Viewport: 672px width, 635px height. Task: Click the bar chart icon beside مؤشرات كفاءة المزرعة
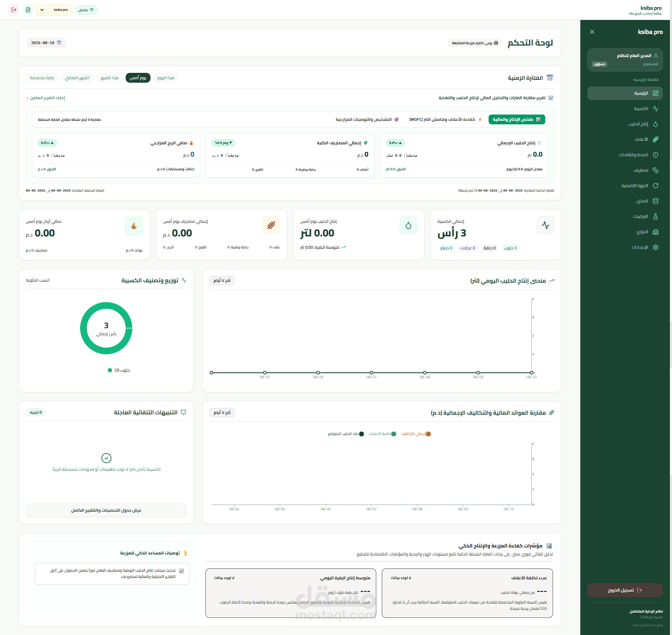[549, 546]
